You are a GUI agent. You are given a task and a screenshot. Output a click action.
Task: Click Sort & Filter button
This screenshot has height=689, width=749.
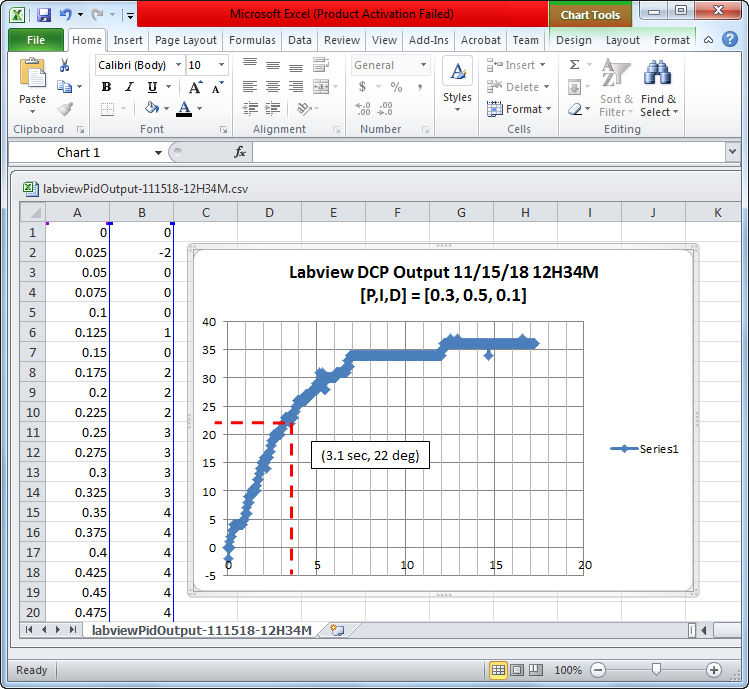(616, 88)
